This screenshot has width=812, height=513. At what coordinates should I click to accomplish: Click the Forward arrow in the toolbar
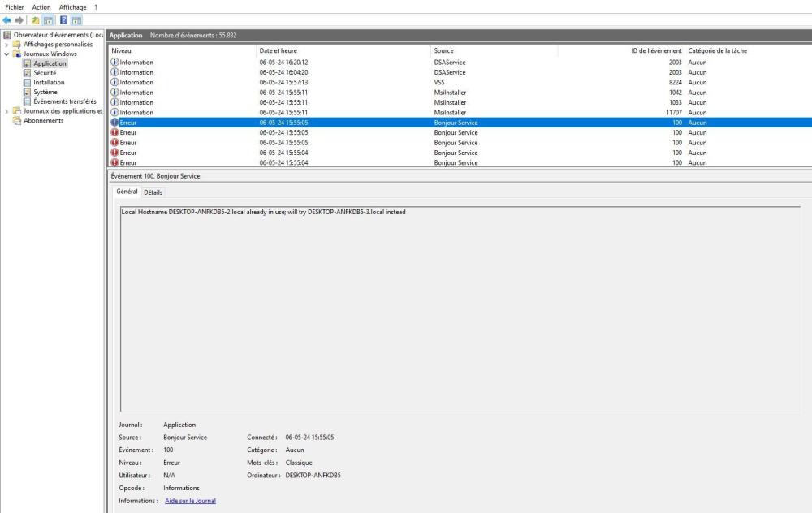point(19,19)
